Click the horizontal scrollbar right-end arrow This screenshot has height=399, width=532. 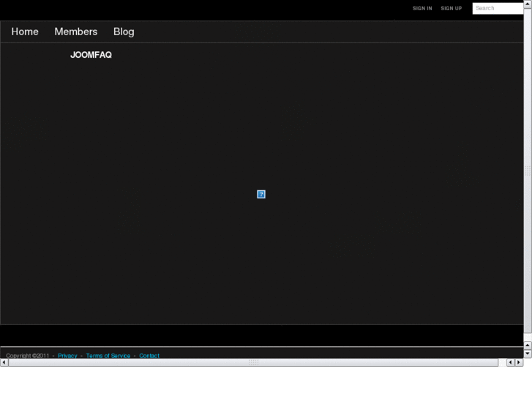click(x=519, y=362)
